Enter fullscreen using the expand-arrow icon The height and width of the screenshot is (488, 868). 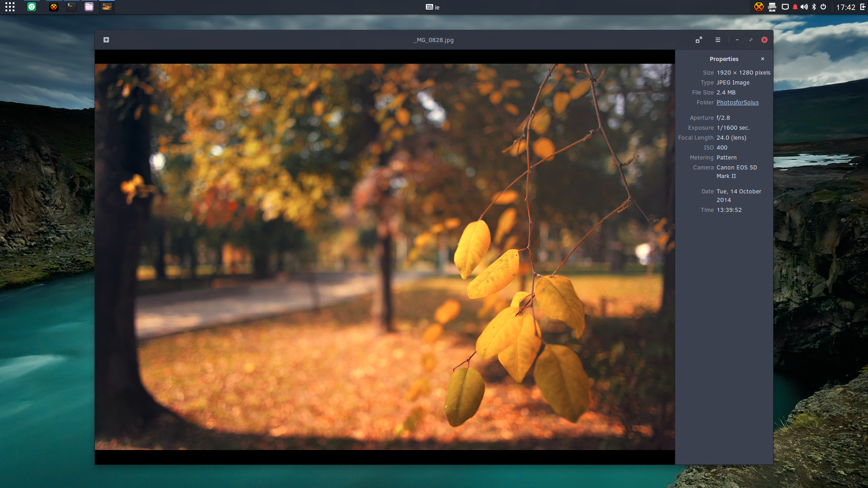click(699, 40)
